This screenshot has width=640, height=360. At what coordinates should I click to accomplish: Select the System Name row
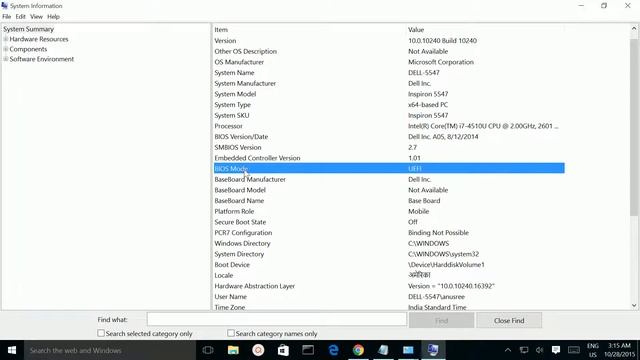coord(389,73)
